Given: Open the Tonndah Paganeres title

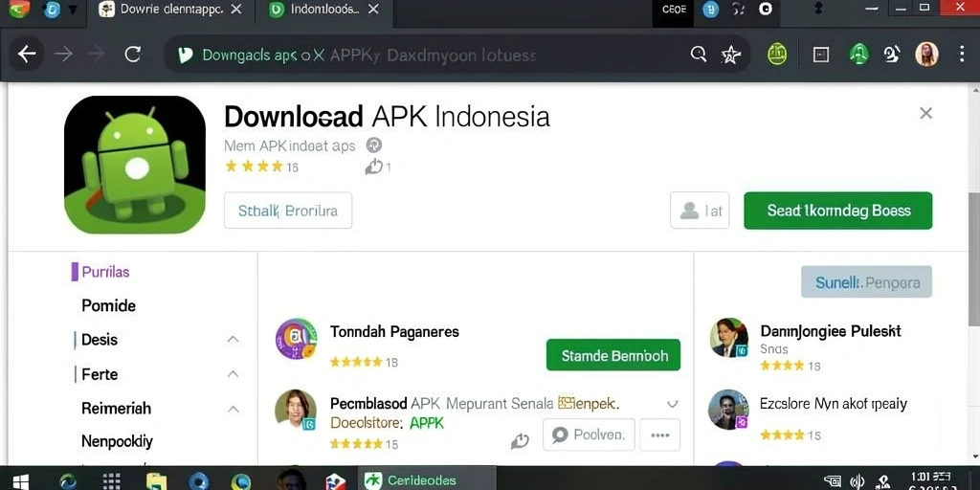Looking at the screenshot, I should point(394,331).
